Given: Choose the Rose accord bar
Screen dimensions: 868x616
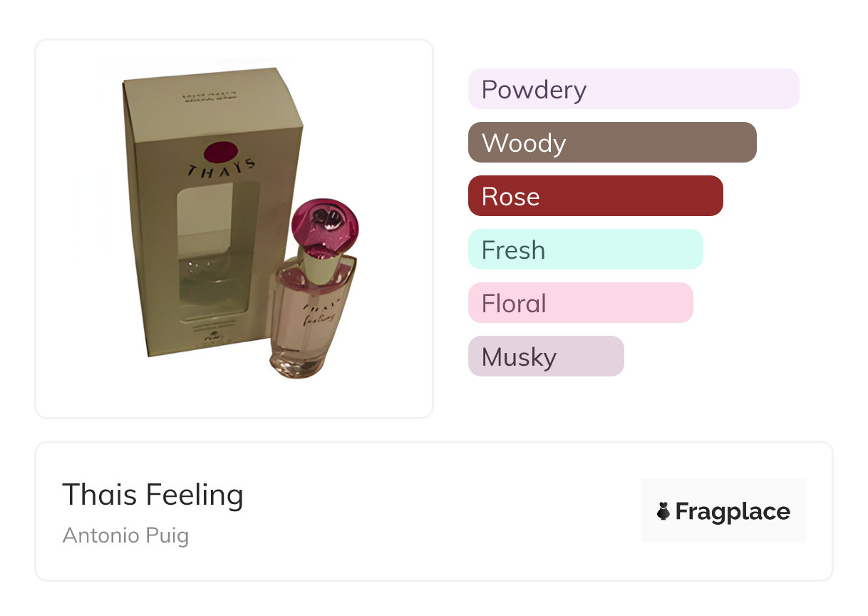Looking at the screenshot, I should pos(595,196).
